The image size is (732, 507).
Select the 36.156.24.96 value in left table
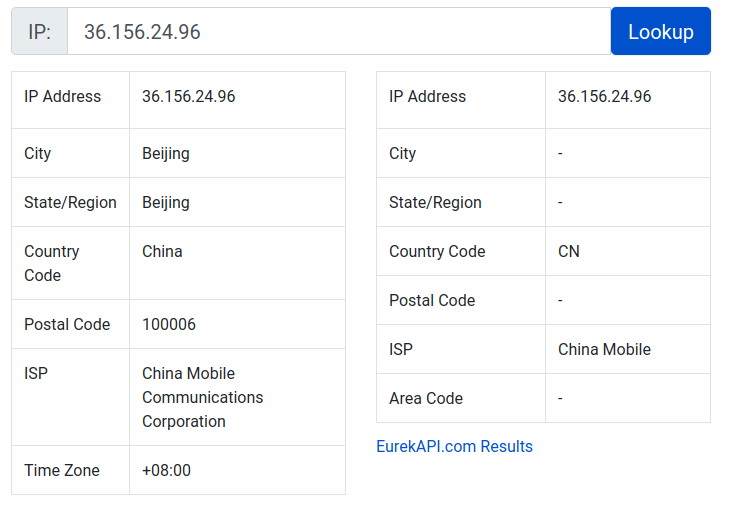point(189,97)
